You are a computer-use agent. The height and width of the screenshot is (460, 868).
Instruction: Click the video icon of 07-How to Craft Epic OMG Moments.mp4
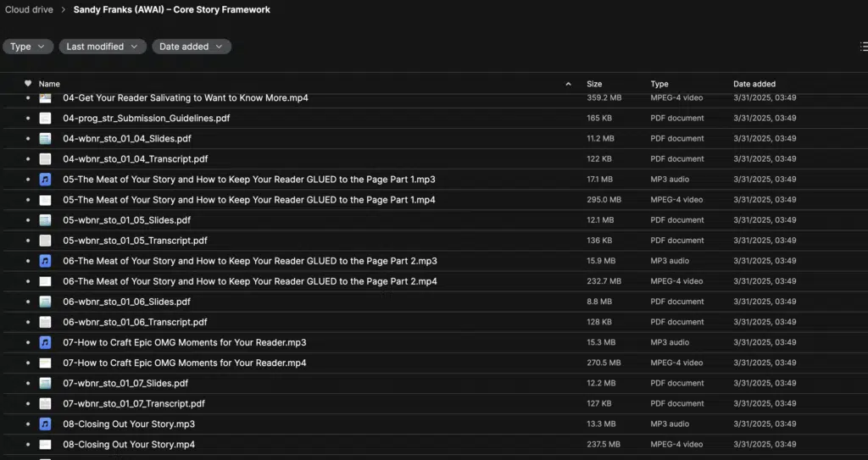(x=46, y=363)
